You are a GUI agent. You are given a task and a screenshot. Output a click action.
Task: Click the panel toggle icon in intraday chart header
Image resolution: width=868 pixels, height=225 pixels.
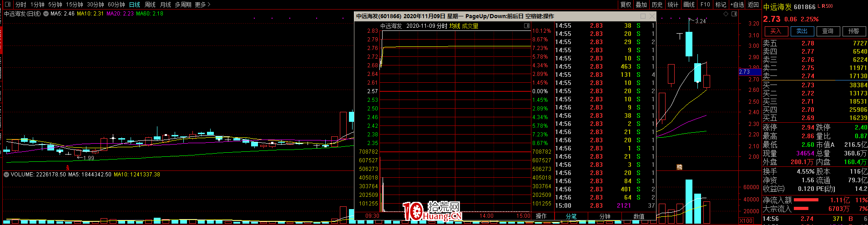527,26
